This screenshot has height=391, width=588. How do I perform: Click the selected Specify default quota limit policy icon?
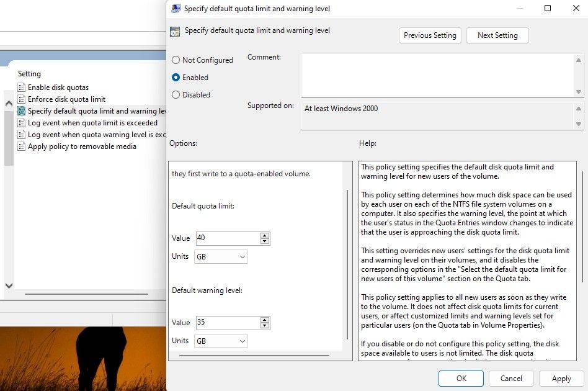[x=22, y=111]
